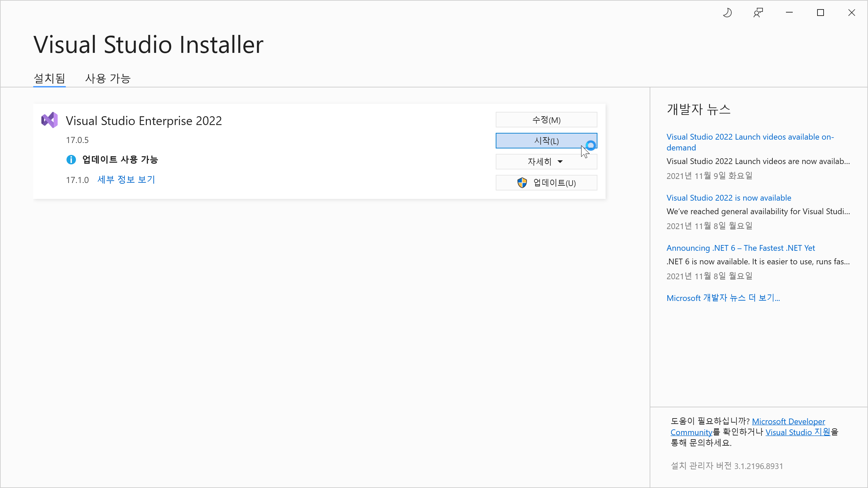Maximize the installer window
The image size is (868, 488).
coord(821,13)
